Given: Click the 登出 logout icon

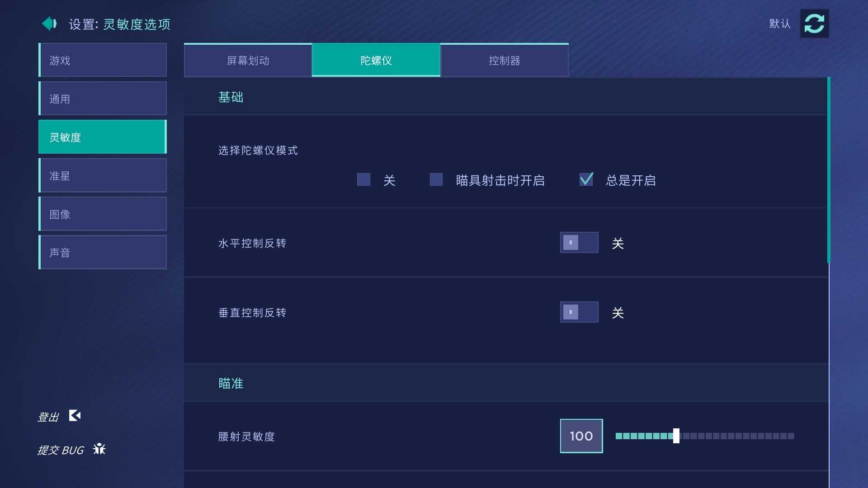Looking at the screenshot, I should (x=75, y=415).
